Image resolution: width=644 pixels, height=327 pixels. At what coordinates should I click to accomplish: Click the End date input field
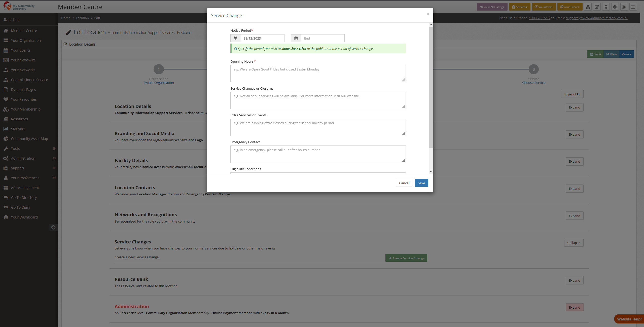pos(323,38)
